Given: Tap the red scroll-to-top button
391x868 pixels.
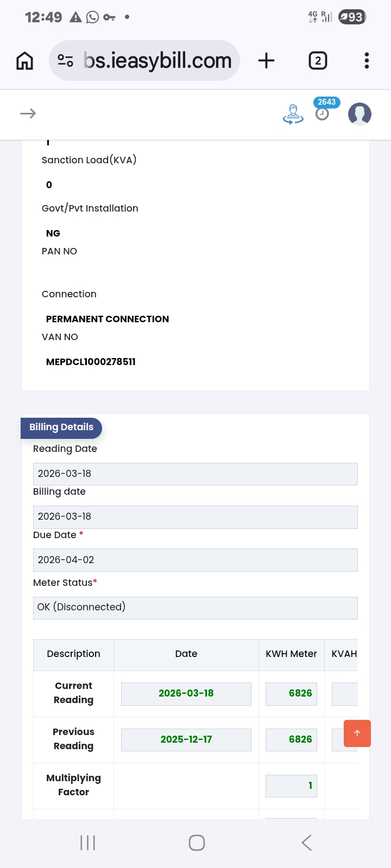Looking at the screenshot, I should [x=357, y=733].
